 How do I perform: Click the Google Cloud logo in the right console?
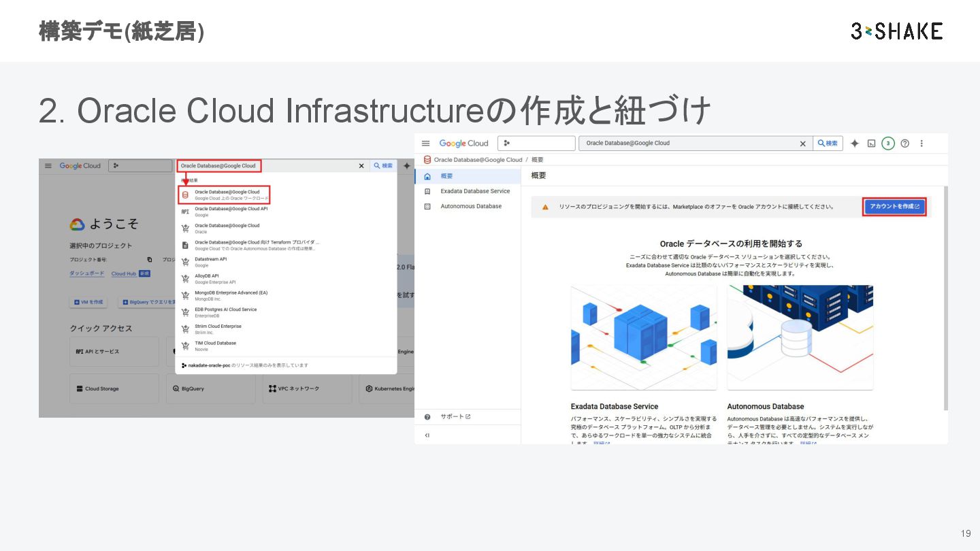(x=463, y=144)
